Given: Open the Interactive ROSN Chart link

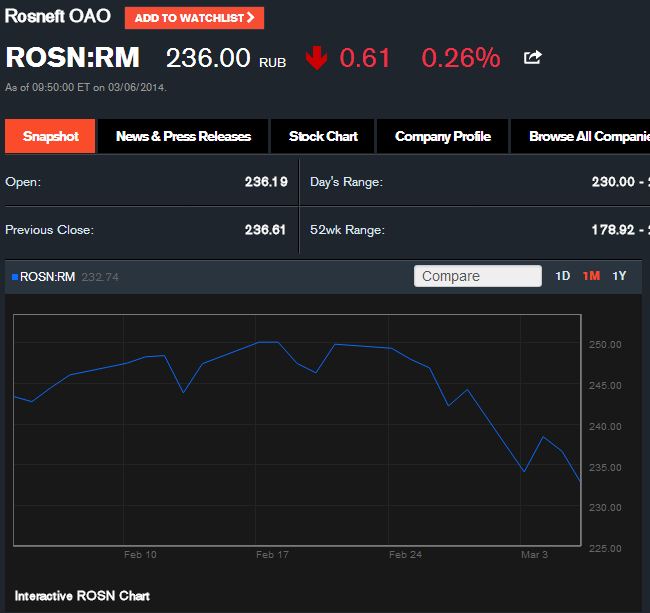Looking at the screenshot, I should click(82, 595).
